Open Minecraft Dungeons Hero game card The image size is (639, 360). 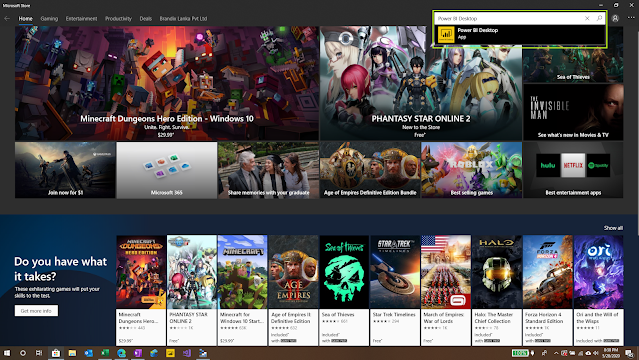click(x=141, y=290)
